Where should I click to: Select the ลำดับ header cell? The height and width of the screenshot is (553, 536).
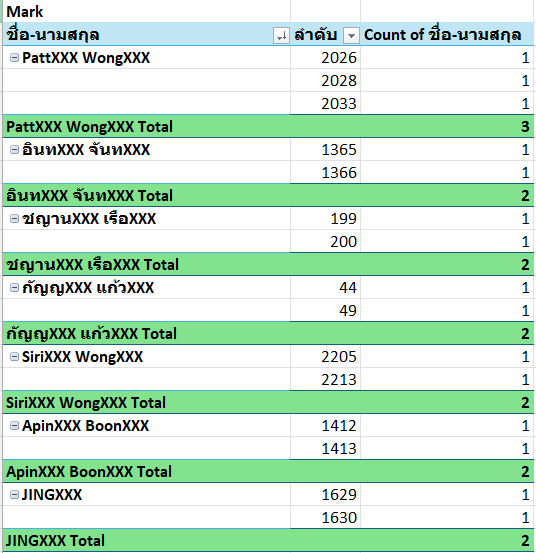pyautogui.click(x=325, y=35)
